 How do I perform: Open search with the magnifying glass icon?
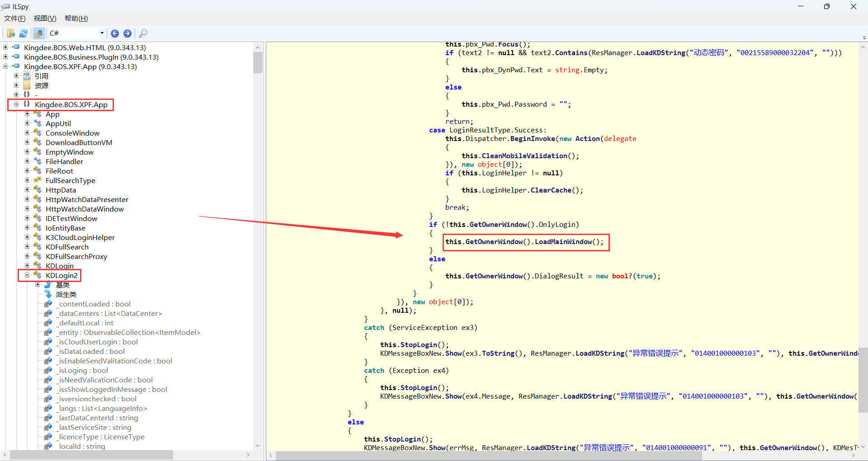point(143,33)
